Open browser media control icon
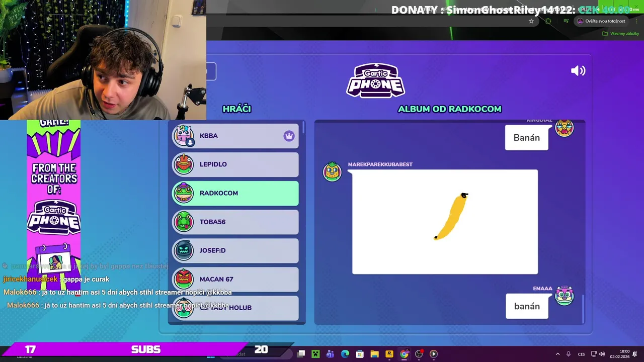The image size is (644, 362). coord(566,21)
